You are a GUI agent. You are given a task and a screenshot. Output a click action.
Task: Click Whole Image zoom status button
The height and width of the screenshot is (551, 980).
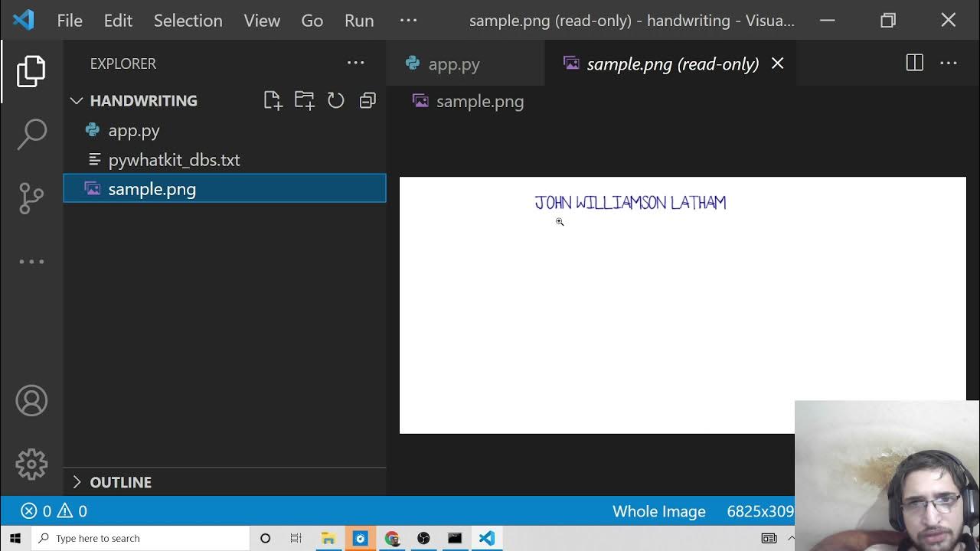(658, 511)
